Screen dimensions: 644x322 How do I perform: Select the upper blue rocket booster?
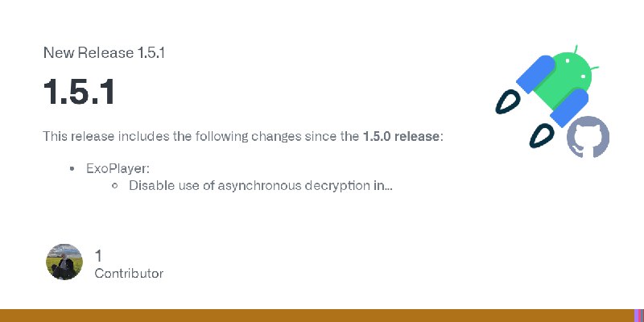coord(535,74)
